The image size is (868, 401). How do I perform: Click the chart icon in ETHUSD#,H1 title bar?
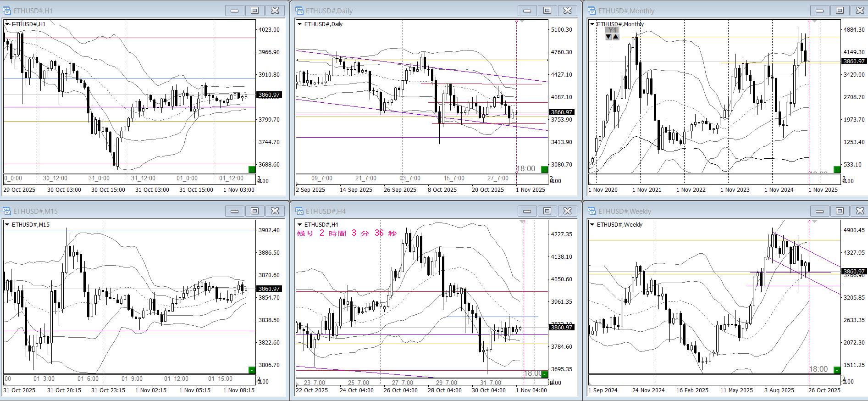pyautogui.click(x=7, y=11)
